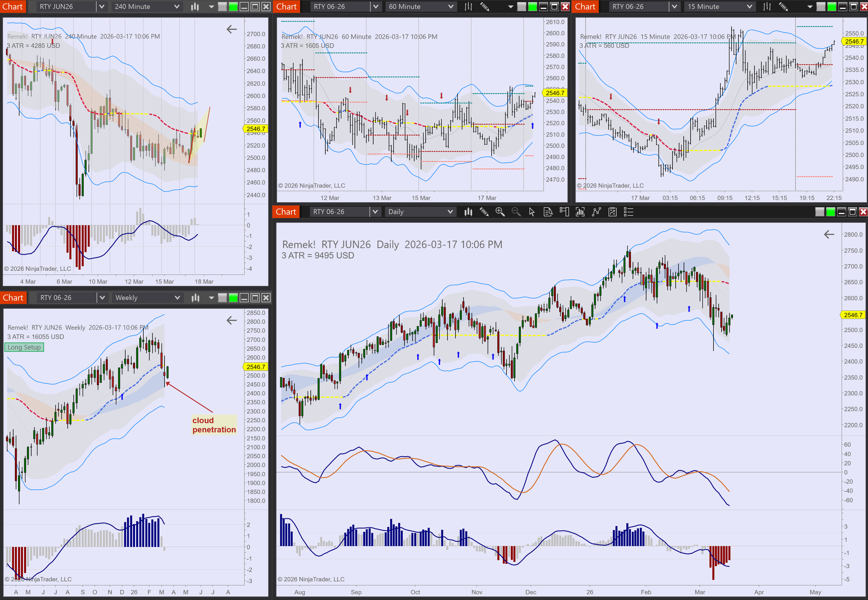Select the cursor pointer tool in Daily chart
This screenshot has width=868, height=600.
pos(532,212)
